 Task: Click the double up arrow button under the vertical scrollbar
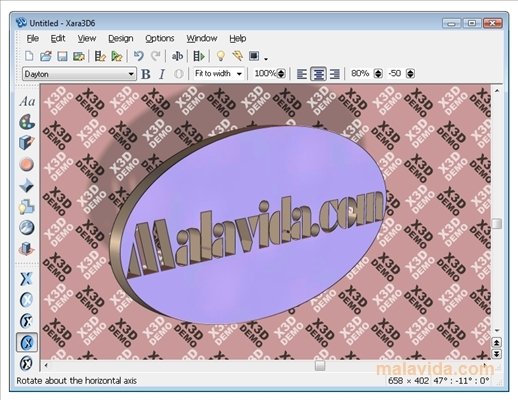497,343
